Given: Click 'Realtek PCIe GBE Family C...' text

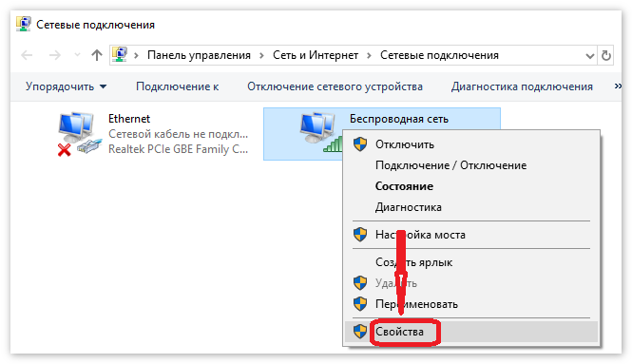Looking at the screenshot, I should [178, 149].
